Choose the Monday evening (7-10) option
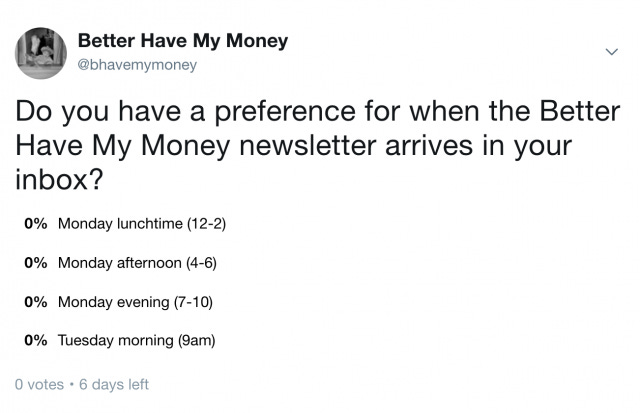The width and height of the screenshot is (640, 413). [136, 301]
